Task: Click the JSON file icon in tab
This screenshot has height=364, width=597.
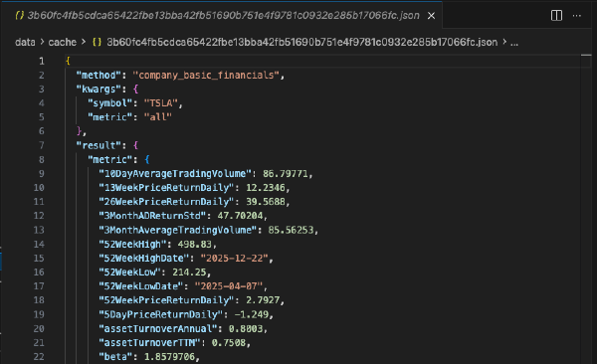Action: tap(20, 15)
